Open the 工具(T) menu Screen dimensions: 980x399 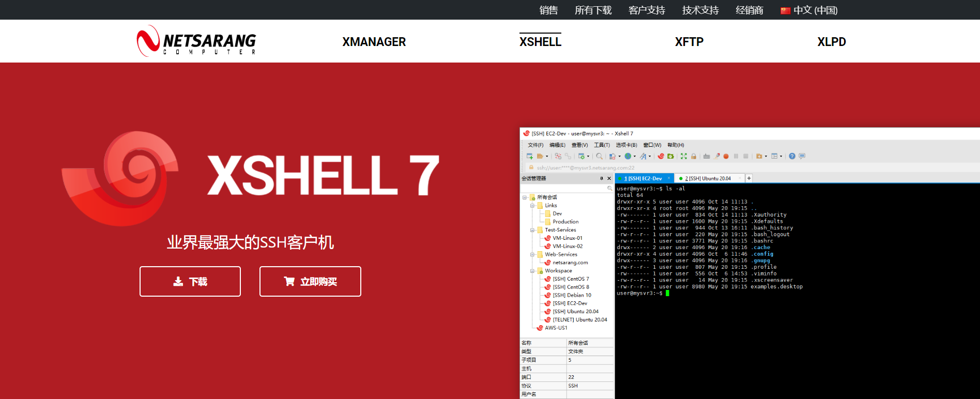(x=602, y=145)
